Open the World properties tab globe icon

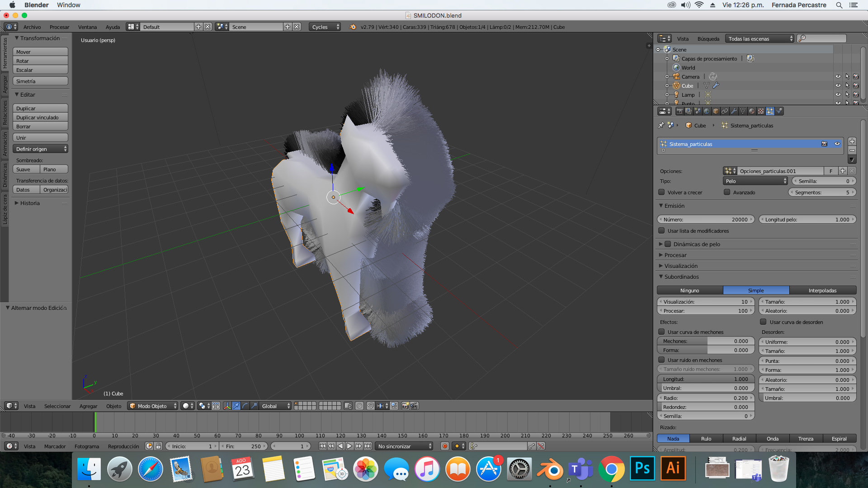[707, 111]
